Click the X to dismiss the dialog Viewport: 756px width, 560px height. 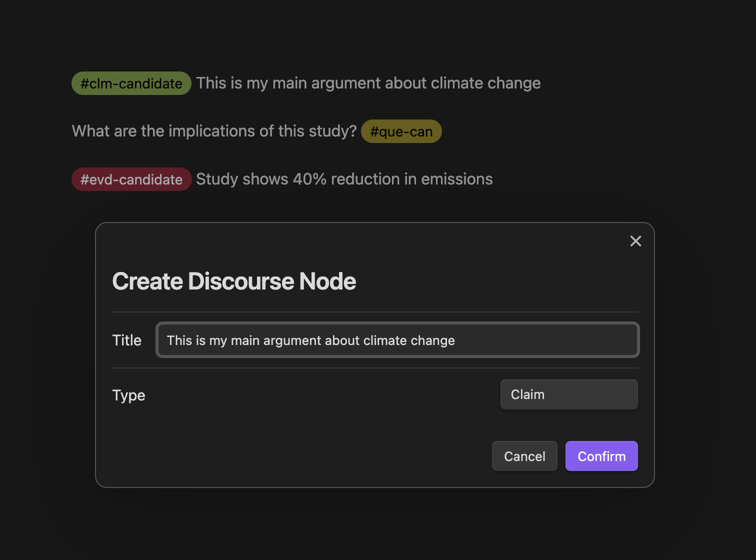(x=635, y=241)
